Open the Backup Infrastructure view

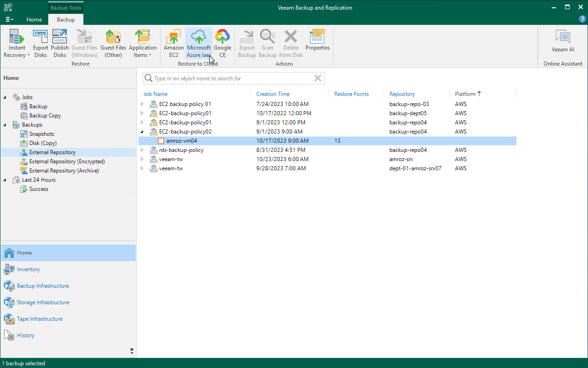(x=43, y=286)
